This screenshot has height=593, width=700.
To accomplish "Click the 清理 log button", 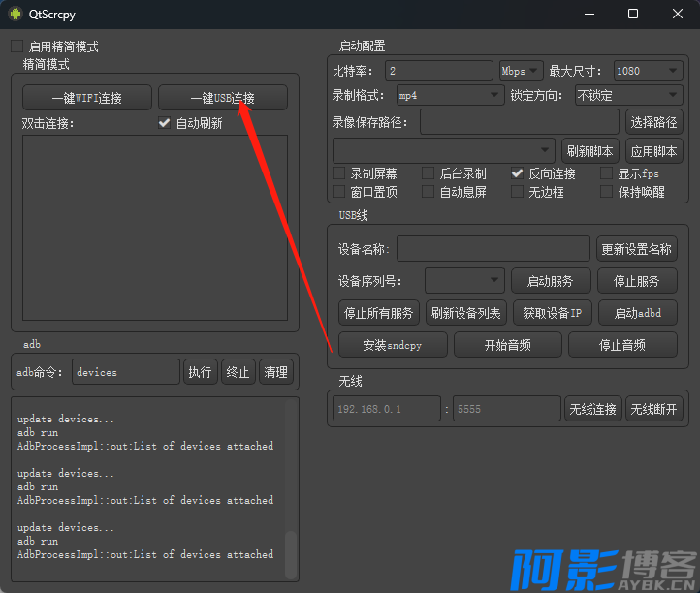I will (x=276, y=372).
